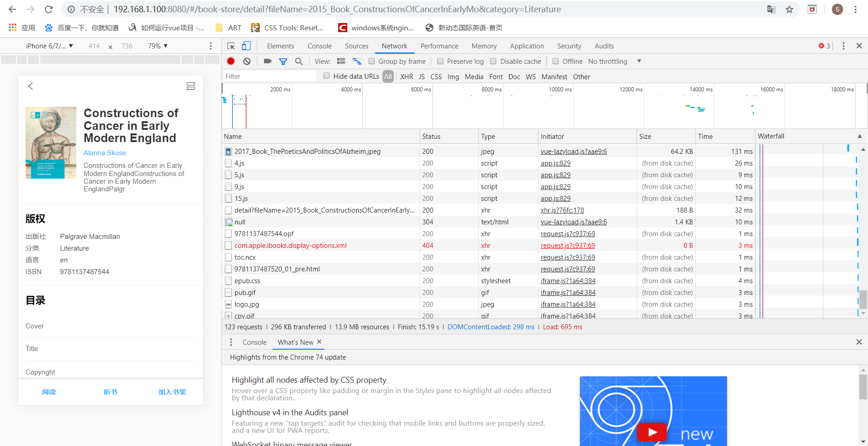The width and height of the screenshot is (868, 446).
Task: Filter requests by Img type
Action: (x=453, y=76)
